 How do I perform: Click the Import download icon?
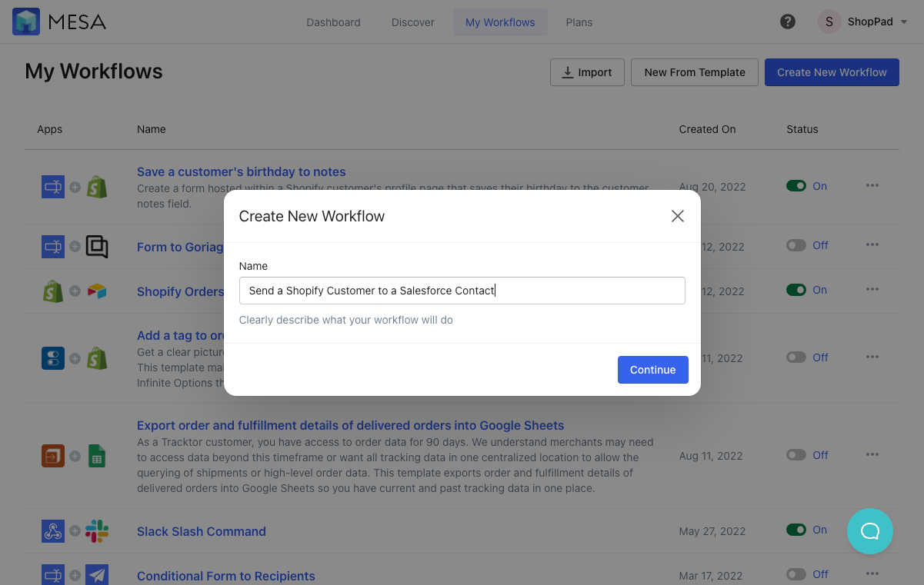point(568,72)
